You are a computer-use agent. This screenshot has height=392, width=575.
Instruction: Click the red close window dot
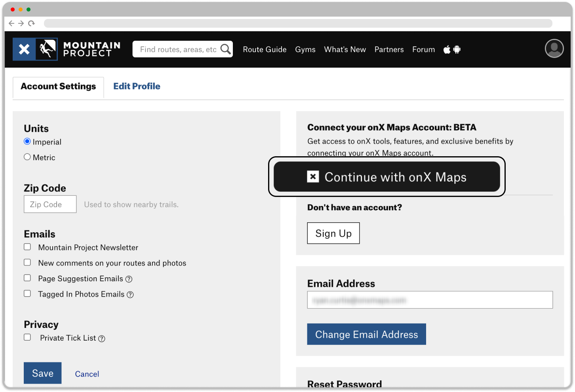pos(13,9)
